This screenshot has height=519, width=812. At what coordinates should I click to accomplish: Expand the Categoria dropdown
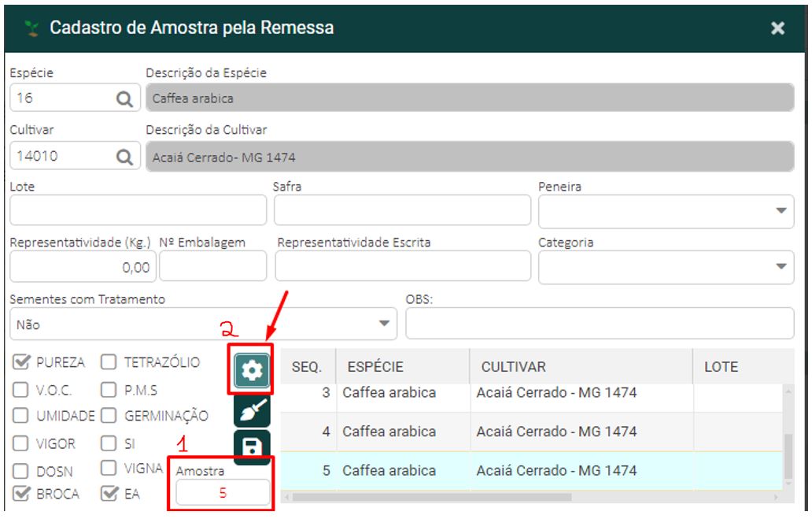click(x=666, y=266)
